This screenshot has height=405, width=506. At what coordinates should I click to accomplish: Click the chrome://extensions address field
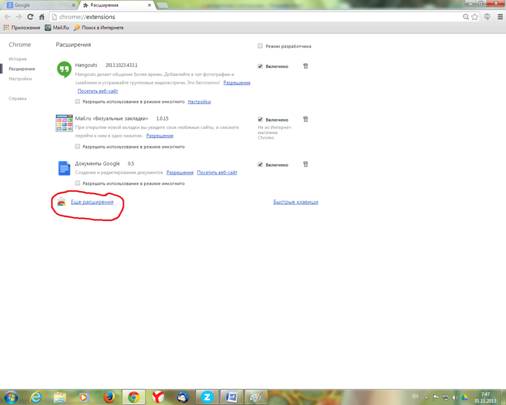[253, 17]
